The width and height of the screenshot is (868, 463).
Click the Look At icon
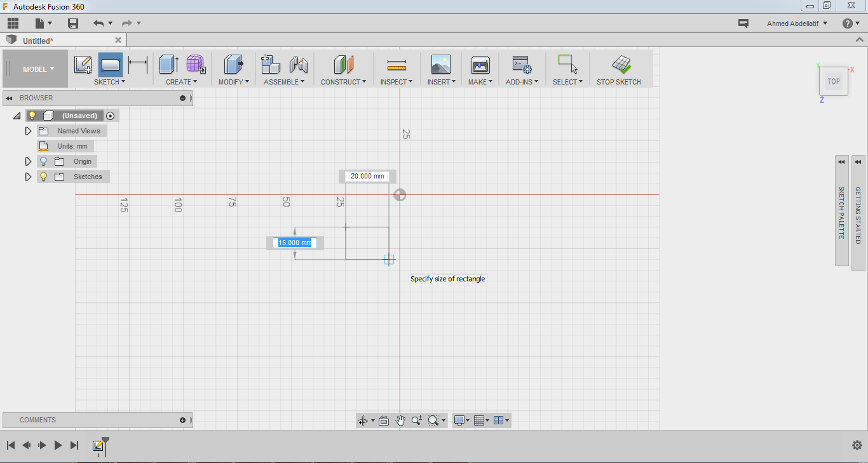coord(384,420)
